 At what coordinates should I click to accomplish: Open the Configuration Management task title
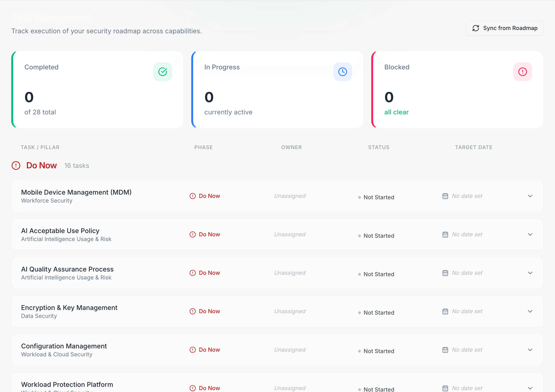pyautogui.click(x=64, y=346)
